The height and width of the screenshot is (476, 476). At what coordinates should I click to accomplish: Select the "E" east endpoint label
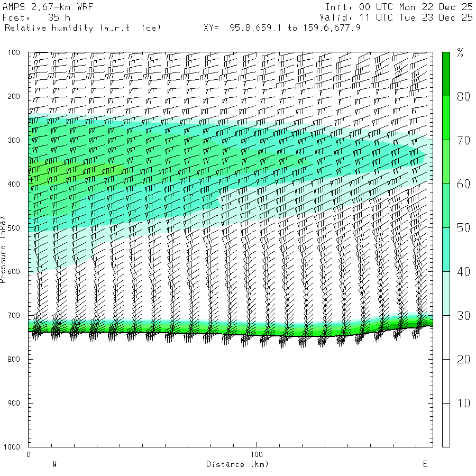pyautogui.click(x=425, y=464)
